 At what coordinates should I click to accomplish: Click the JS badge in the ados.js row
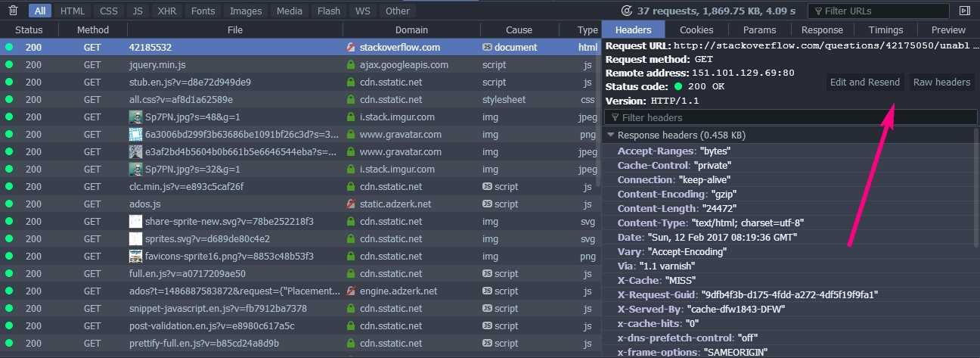click(x=488, y=204)
